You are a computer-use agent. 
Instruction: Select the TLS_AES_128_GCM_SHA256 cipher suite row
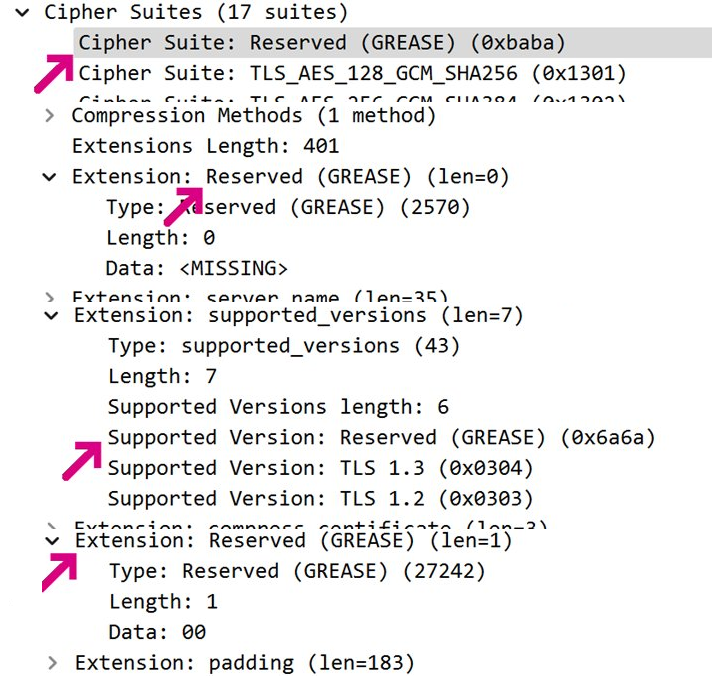point(352,73)
